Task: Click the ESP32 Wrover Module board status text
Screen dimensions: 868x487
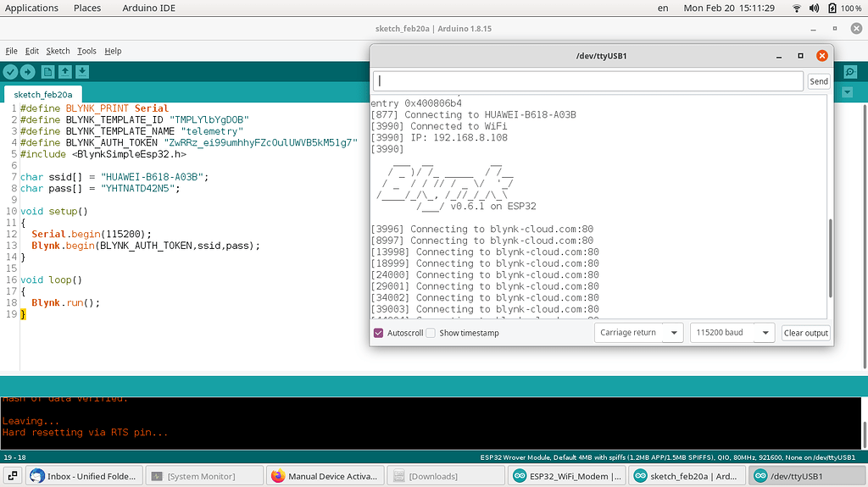Action: [x=668, y=457]
